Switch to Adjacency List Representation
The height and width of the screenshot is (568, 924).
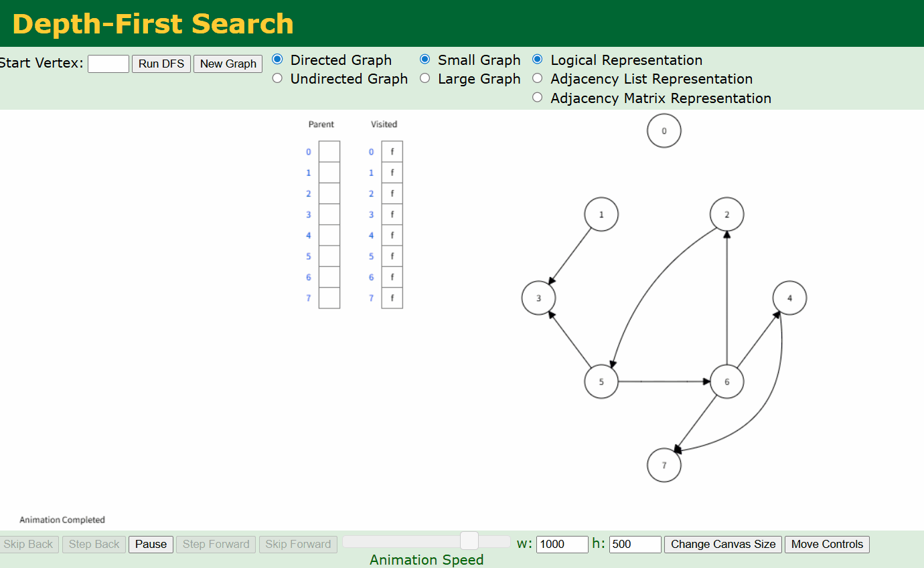(x=537, y=78)
